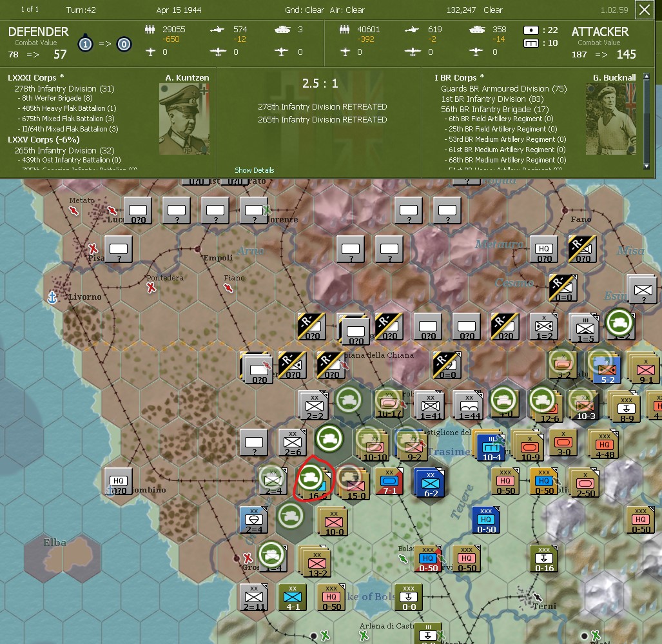
Task: Select the HQ counter marked 4-48
Action: click(x=604, y=445)
